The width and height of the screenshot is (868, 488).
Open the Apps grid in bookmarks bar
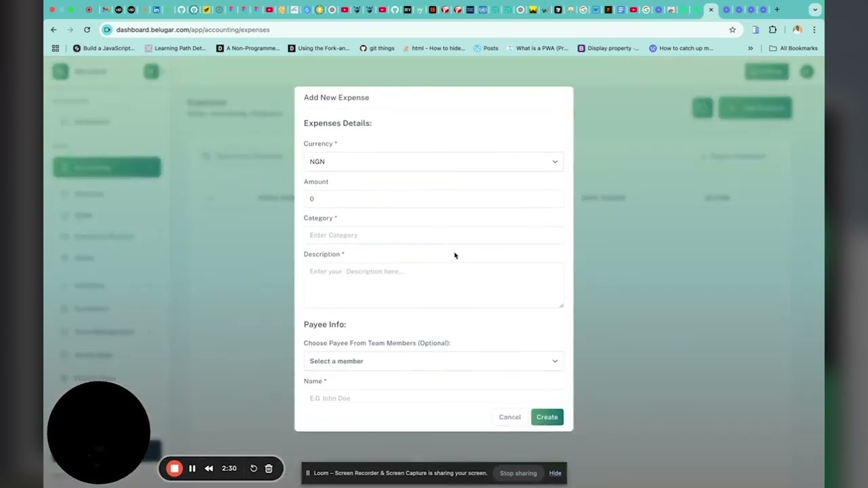point(56,48)
